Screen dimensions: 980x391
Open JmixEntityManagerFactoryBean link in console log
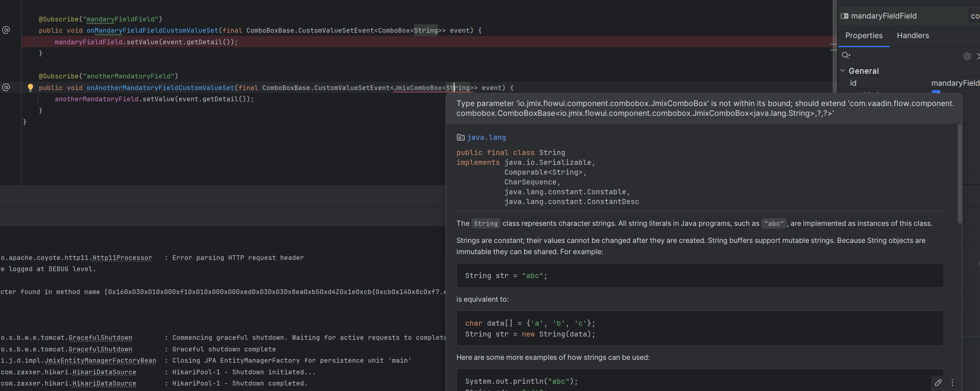101,361
